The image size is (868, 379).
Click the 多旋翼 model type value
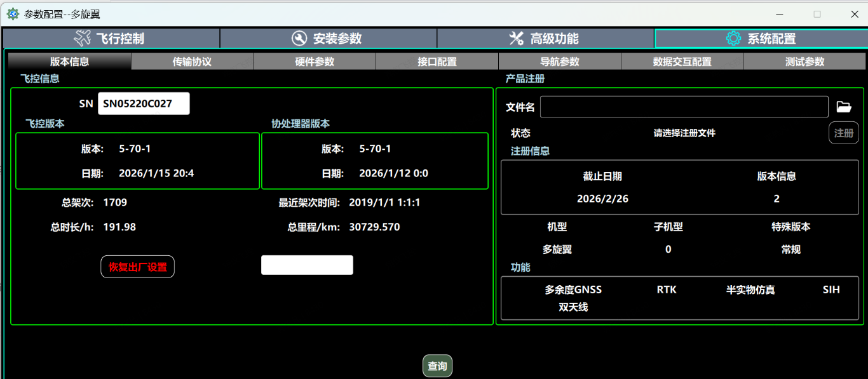pyautogui.click(x=557, y=249)
